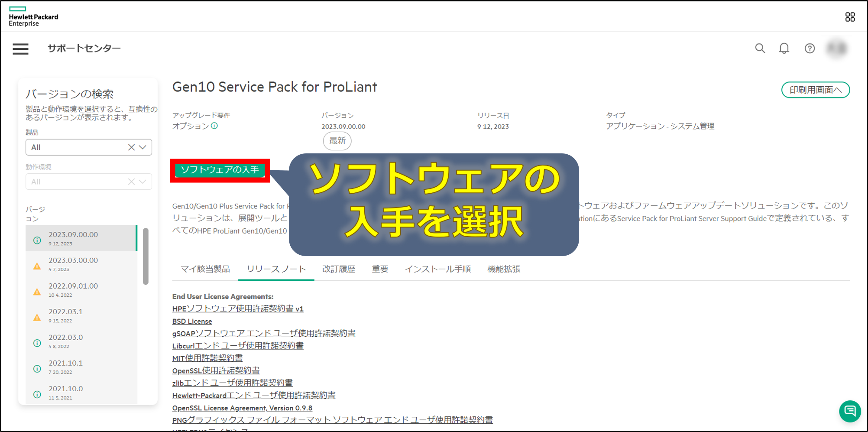Click the アプリケーション - システム管理 type text

(660, 126)
